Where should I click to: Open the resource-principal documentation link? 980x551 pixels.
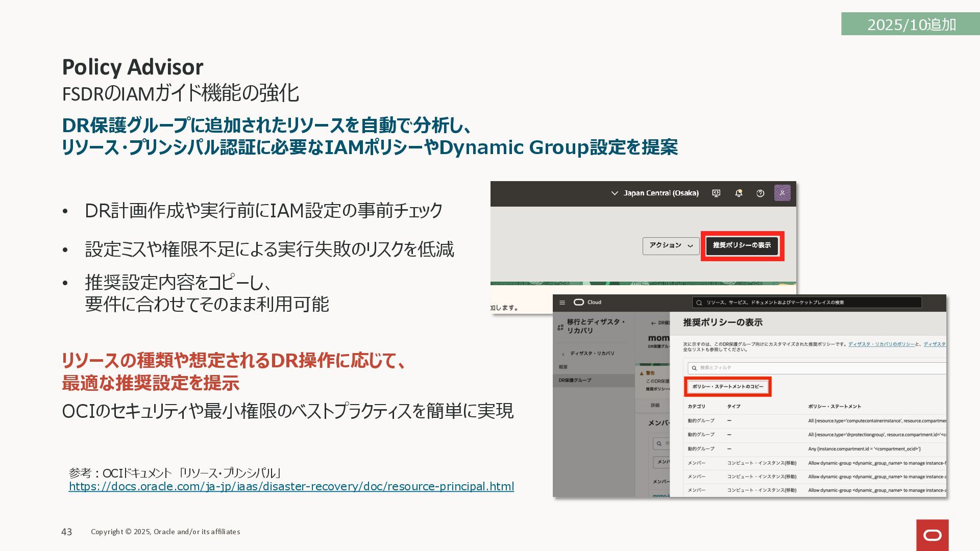(291, 487)
